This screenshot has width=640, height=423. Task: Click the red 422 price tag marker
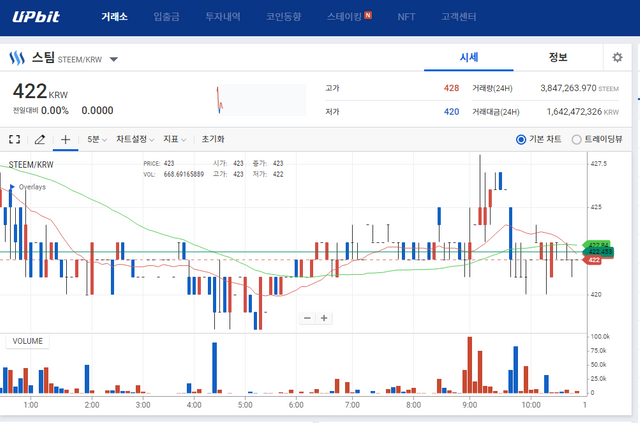click(x=594, y=260)
